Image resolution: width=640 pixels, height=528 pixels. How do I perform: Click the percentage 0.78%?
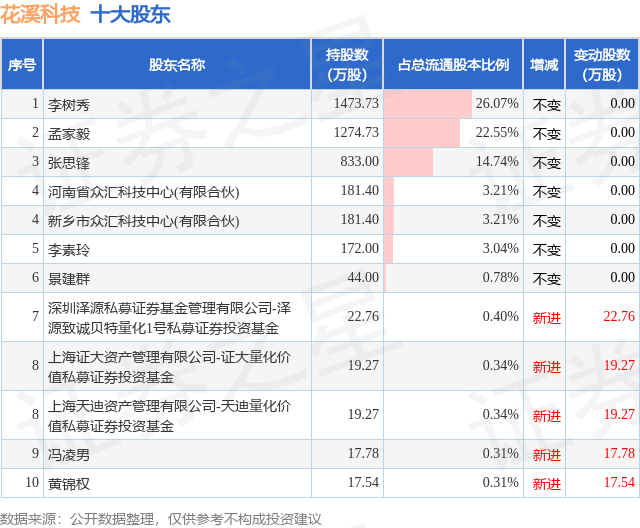click(x=500, y=277)
